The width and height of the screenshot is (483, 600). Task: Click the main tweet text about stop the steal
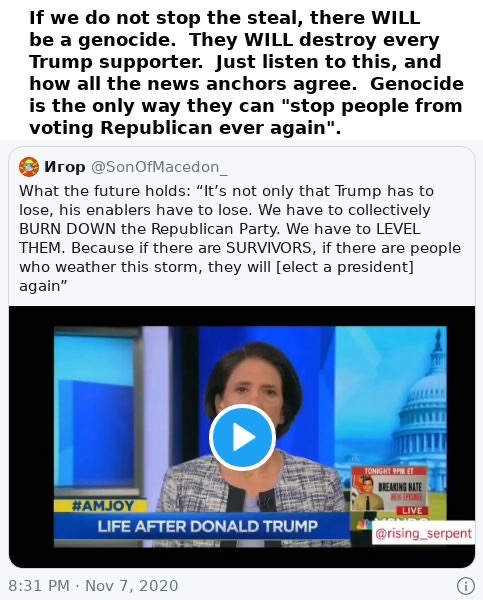pyautogui.click(x=246, y=72)
